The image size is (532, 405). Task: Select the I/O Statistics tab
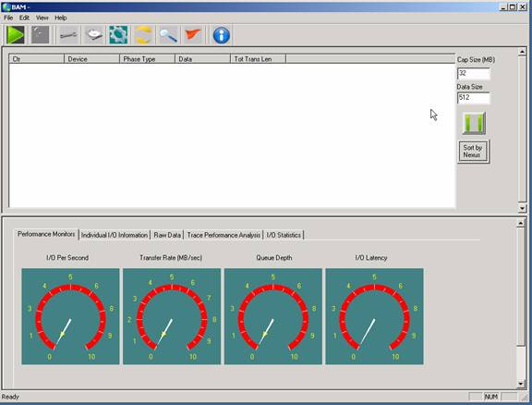click(284, 235)
